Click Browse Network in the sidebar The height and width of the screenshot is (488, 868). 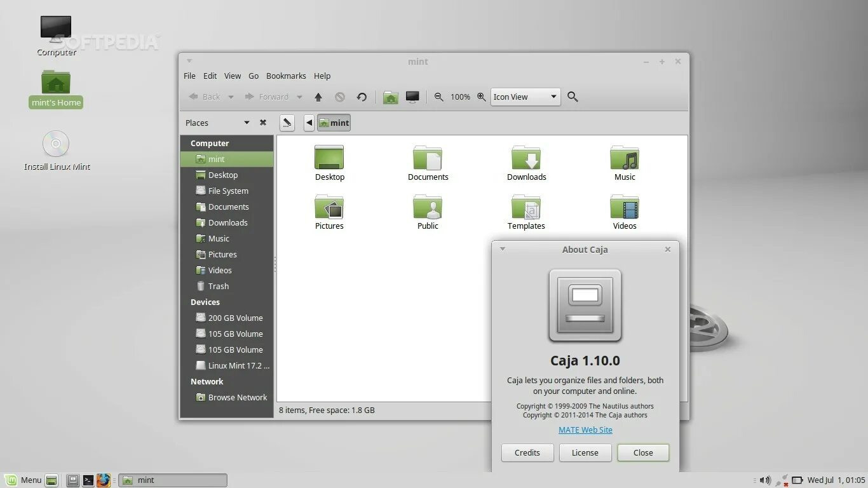(x=227, y=397)
